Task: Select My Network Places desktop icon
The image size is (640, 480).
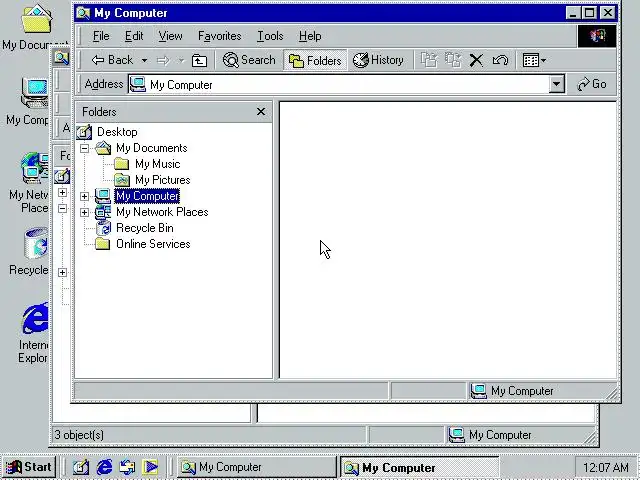Action: tap(29, 183)
